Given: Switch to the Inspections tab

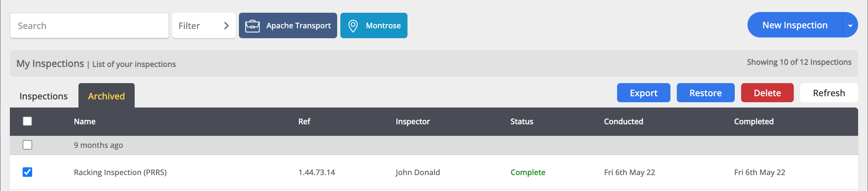Looking at the screenshot, I should click(43, 96).
